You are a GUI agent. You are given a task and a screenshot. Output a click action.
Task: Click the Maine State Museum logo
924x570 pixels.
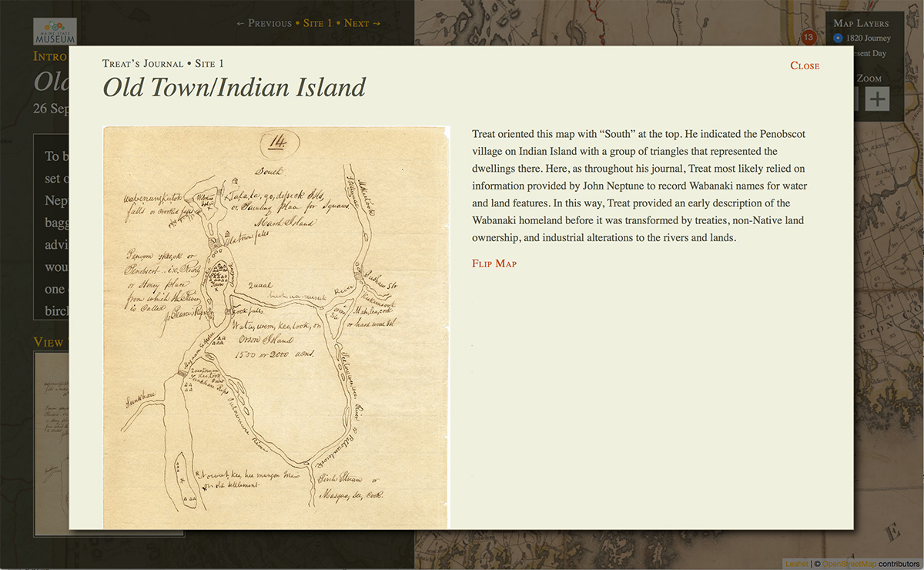click(x=55, y=32)
